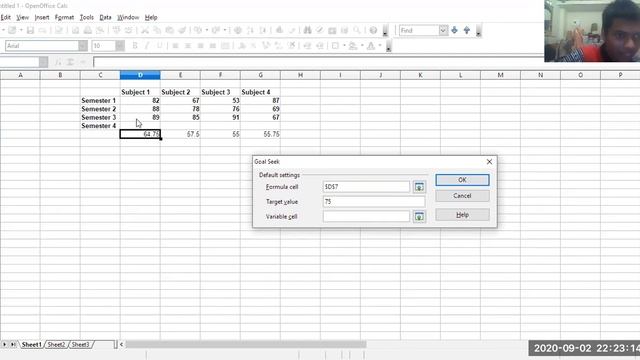This screenshot has height=360, width=640.
Task: Apply Percent number format icon
Action: click(254, 46)
